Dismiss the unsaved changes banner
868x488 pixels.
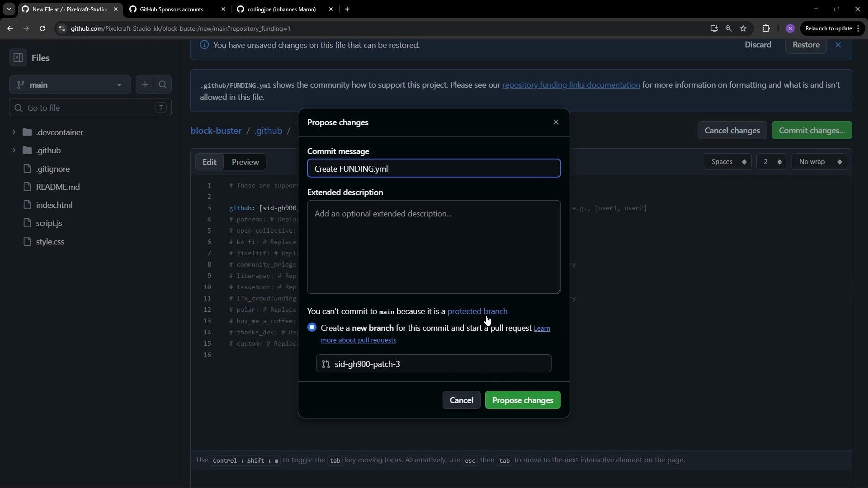click(838, 45)
